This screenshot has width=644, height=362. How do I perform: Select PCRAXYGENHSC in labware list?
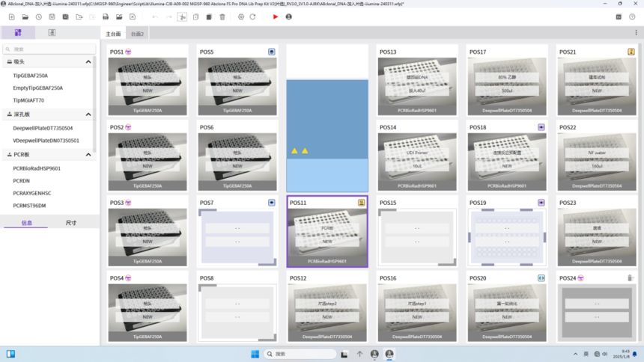pos(32,193)
